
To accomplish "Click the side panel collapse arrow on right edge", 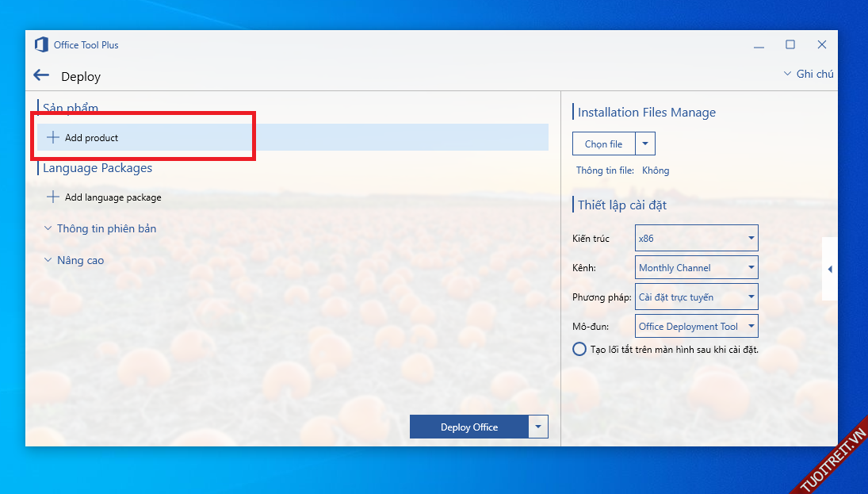I will coord(829,270).
